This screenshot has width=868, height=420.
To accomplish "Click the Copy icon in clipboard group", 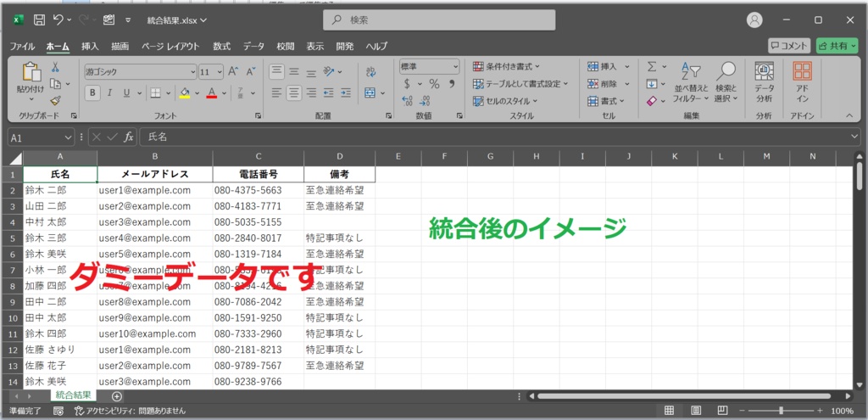I will [55, 84].
